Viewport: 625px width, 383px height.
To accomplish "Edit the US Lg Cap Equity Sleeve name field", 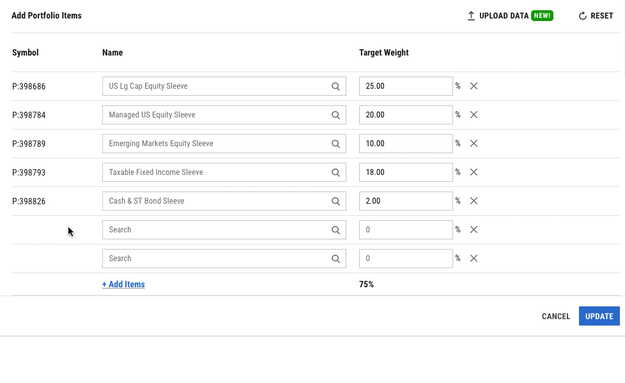I will (224, 86).
